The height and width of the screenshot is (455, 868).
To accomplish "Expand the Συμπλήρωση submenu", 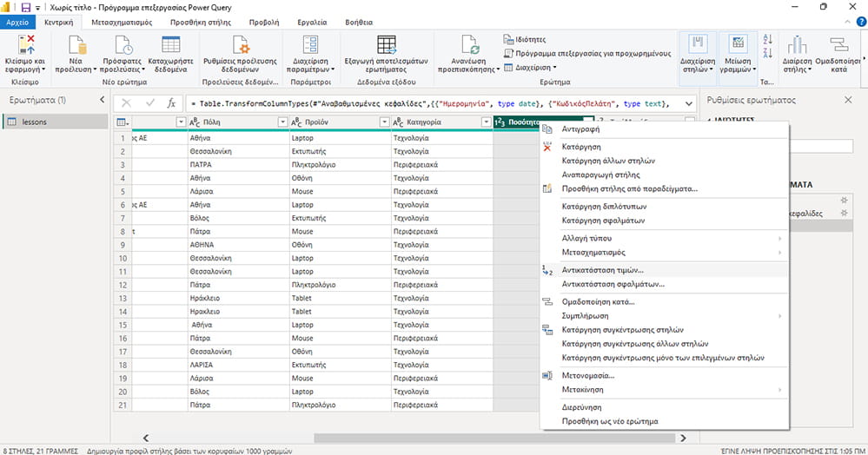I will coord(664,315).
